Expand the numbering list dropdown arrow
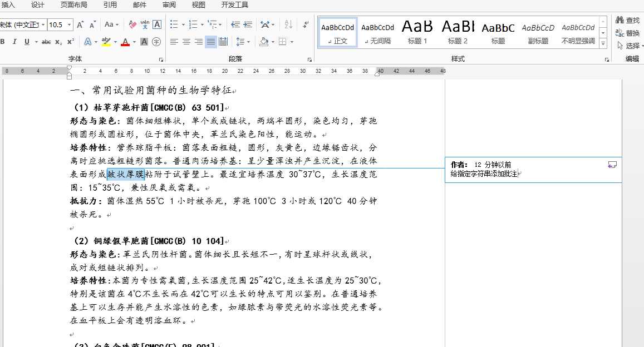 pyautogui.click(x=202, y=25)
